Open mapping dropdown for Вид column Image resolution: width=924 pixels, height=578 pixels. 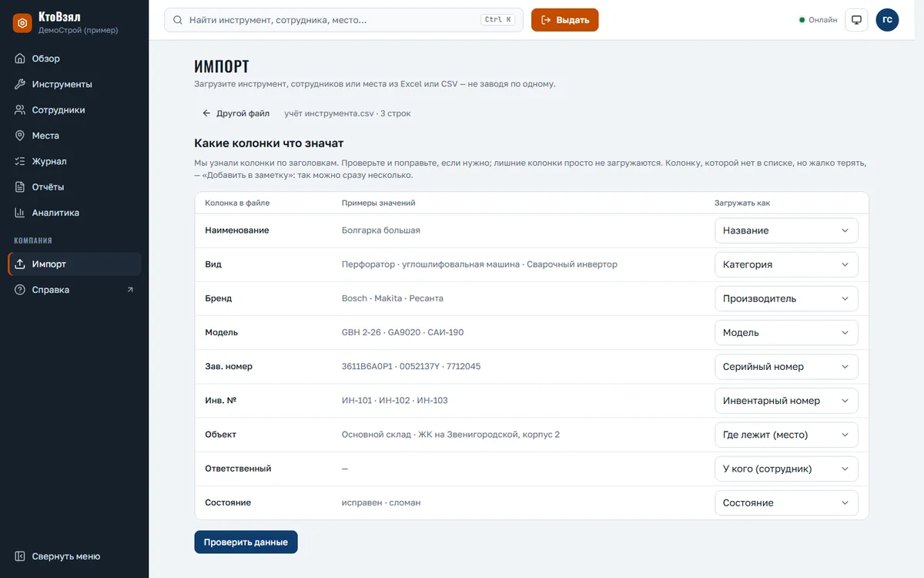point(786,264)
